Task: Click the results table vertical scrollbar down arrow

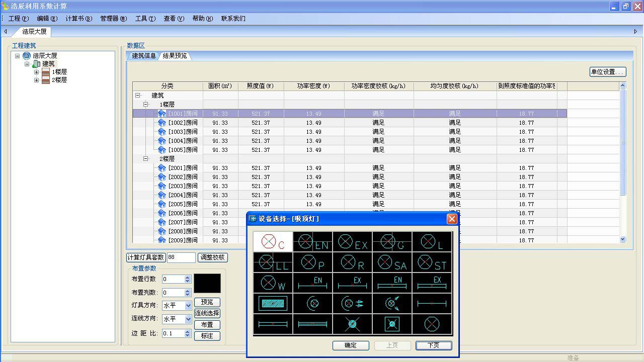Action: pyautogui.click(x=623, y=240)
